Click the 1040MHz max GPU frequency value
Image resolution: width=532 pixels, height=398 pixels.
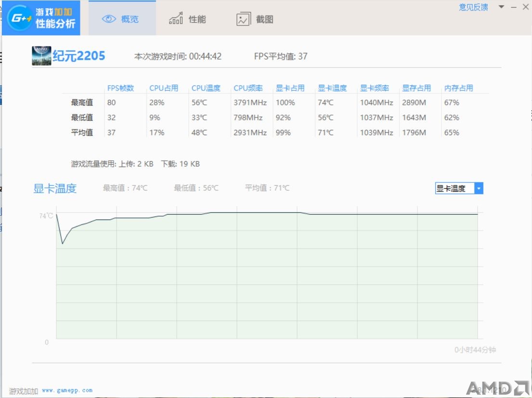[376, 103]
